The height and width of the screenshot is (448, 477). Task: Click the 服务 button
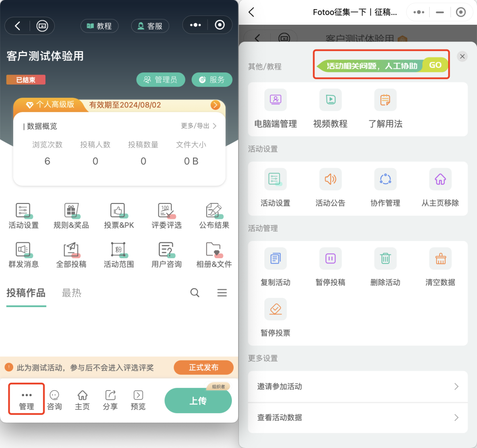point(212,79)
